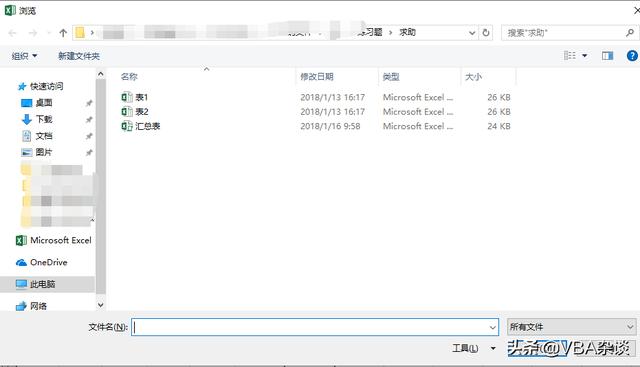Select the file 表2
The width and height of the screenshot is (640, 367).
coord(142,111)
